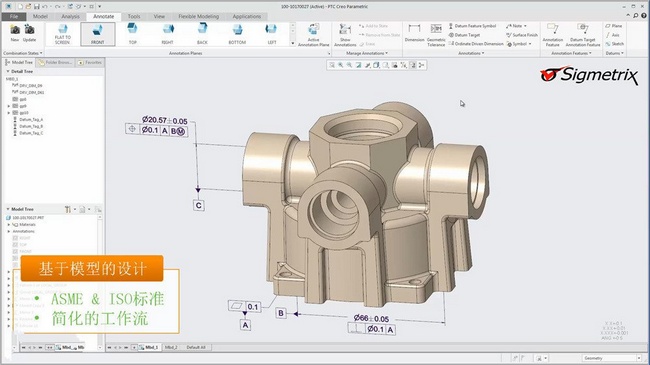Select the FLAT TO SCREEN annotation plane
Image resolution: width=650 pixels, height=365 pixels.
click(63, 34)
